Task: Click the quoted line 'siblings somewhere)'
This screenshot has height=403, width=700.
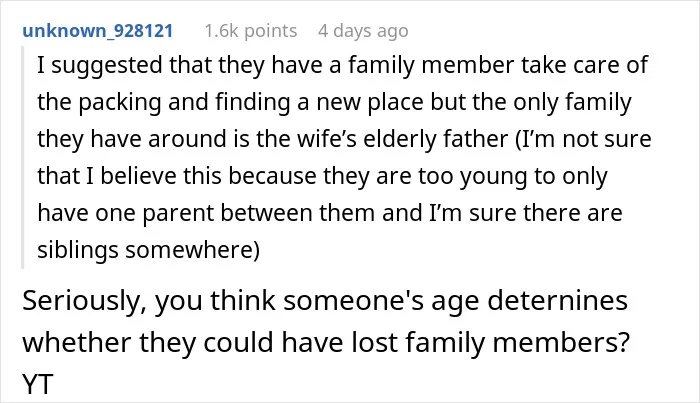Action: (148, 250)
